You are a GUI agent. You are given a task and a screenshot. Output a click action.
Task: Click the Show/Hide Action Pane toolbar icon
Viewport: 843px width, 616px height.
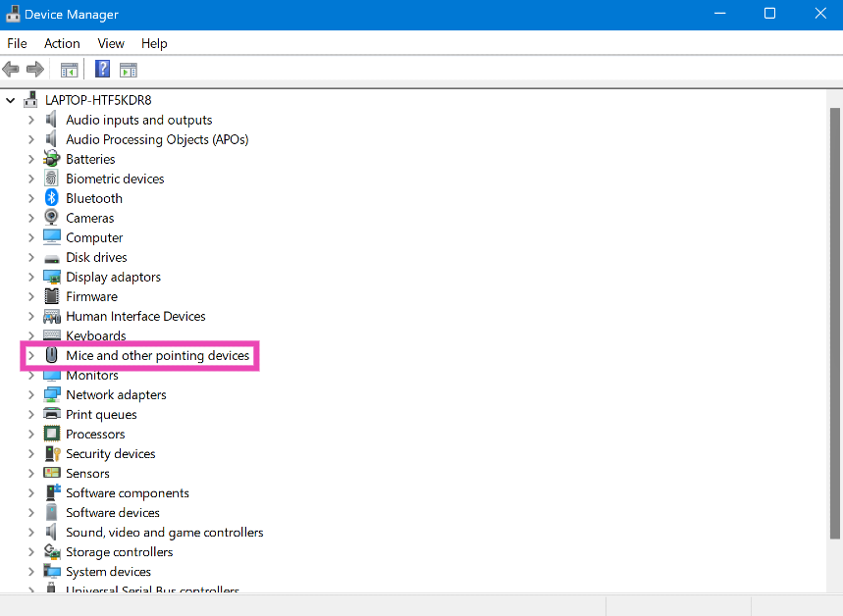point(129,69)
